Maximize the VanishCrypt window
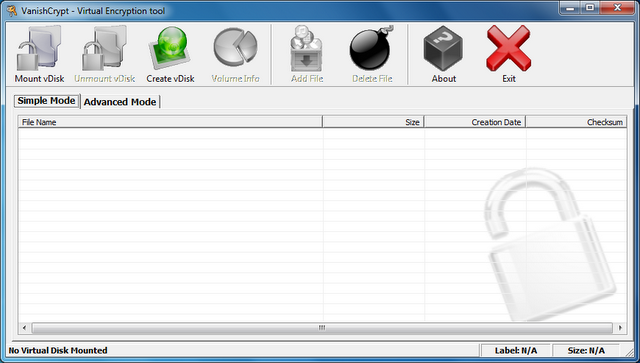Viewport: 640px width, 363px height. click(590, 8)
